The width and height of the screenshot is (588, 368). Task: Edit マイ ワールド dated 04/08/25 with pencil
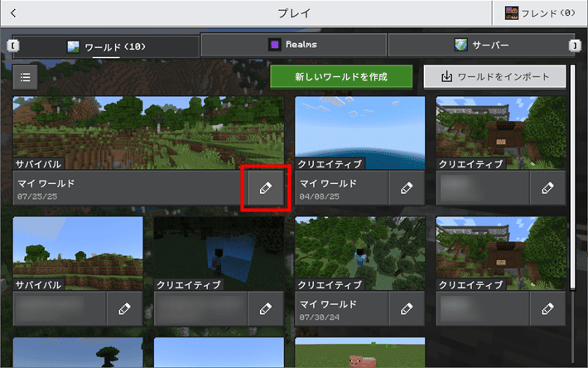tap(407, 188)
